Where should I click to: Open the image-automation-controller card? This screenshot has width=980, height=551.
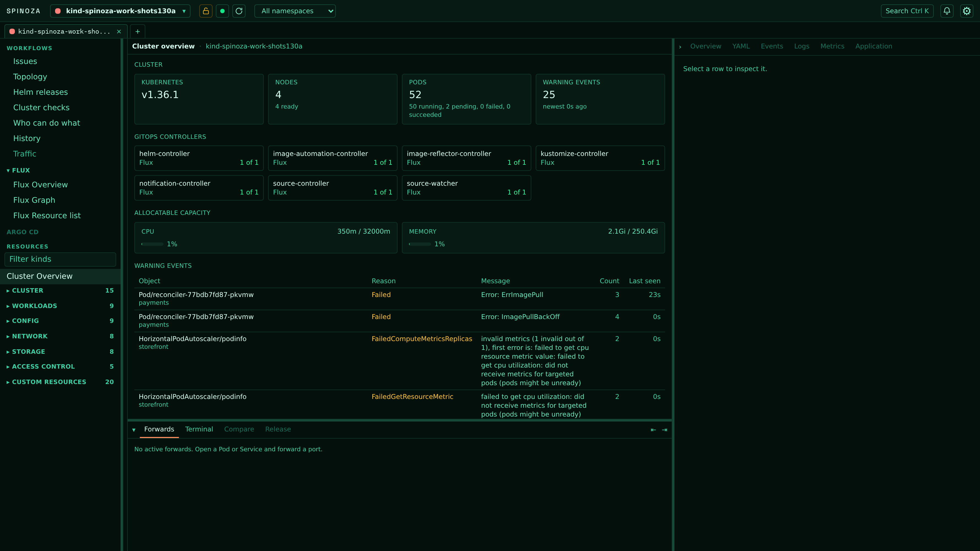tap(333, 158)
